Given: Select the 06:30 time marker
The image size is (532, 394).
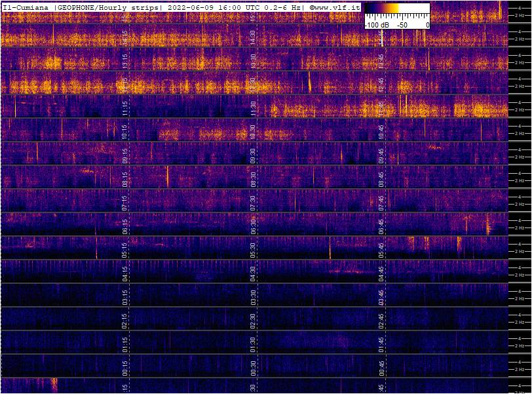Looking at the screenshot, I should coord(253,227).
